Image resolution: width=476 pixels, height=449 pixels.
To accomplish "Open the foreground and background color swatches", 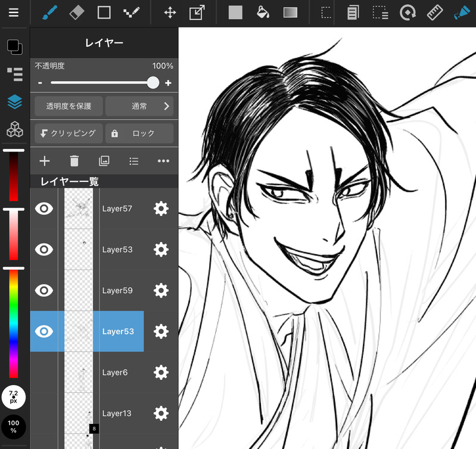I will click(14, 47).
